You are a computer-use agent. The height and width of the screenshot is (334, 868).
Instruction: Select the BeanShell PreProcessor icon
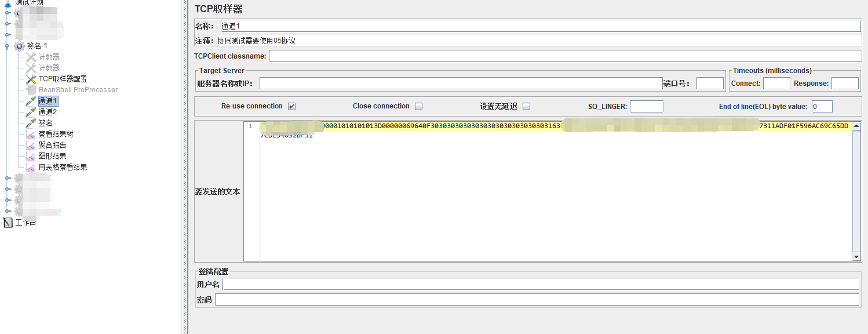pos(32,89)
